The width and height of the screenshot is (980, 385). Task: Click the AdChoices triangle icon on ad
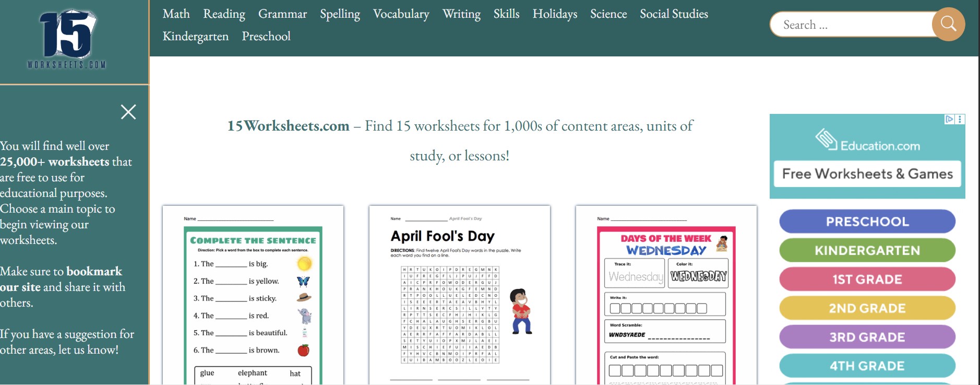949,119
